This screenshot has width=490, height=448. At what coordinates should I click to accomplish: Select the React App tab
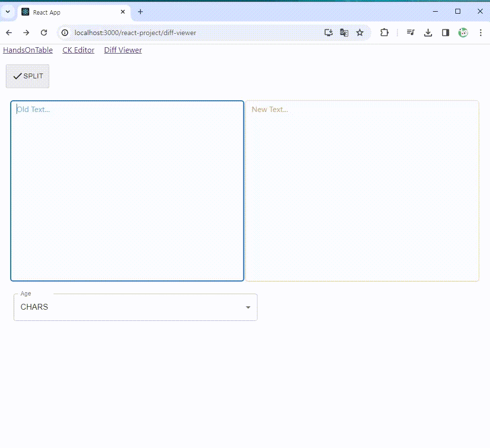(74, 13)
